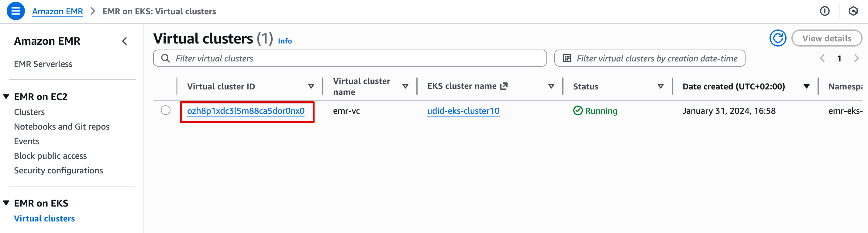Click the calendar icon in the date-time filter
Viewport: 868px width, 233px height.
(x=568, y=58)
